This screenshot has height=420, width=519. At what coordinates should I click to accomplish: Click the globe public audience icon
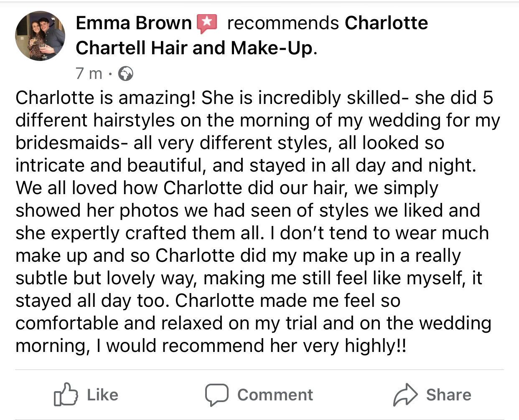coord(126,74)
